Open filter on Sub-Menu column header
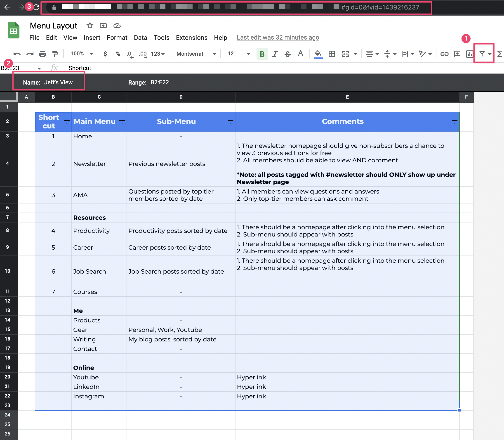 coord(230,122)
